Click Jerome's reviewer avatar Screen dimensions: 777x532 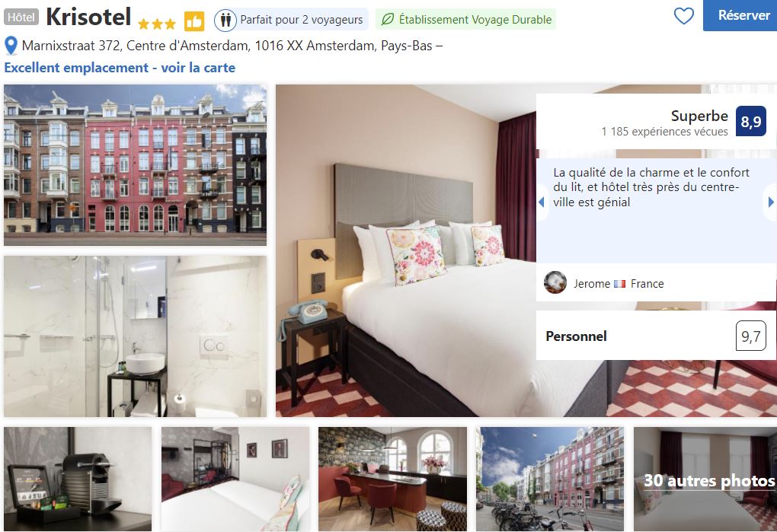(555, 282)
